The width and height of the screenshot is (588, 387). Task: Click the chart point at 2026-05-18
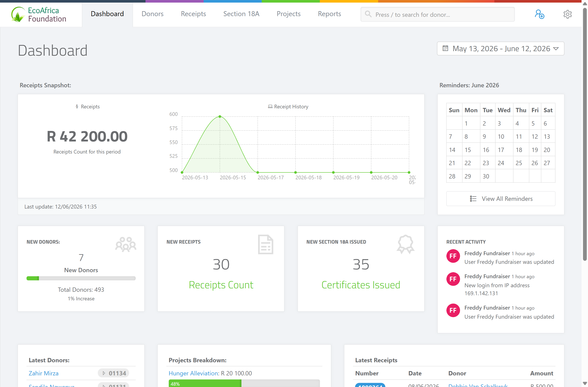tap(296, 172)
